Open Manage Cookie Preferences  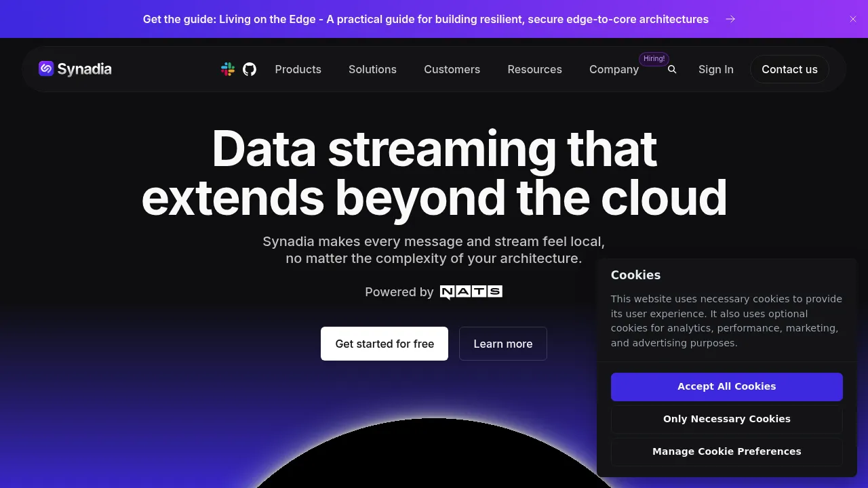pos(727,451)
